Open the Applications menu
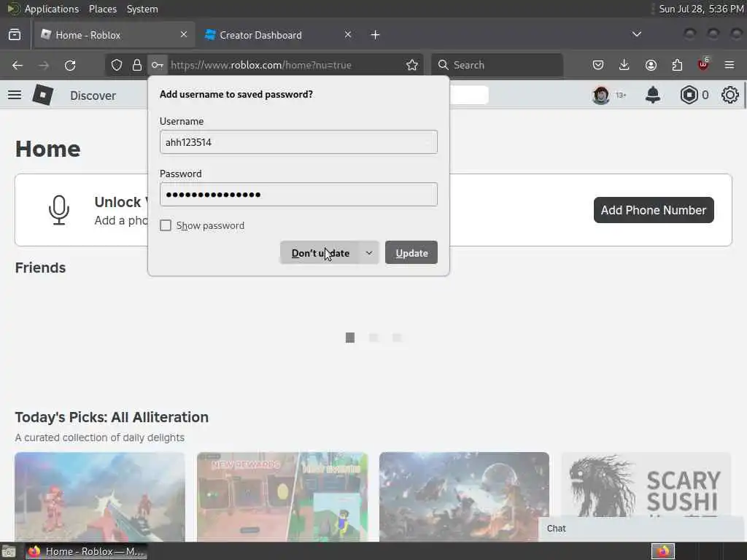The image size is (747, 560). coord(52,9)
